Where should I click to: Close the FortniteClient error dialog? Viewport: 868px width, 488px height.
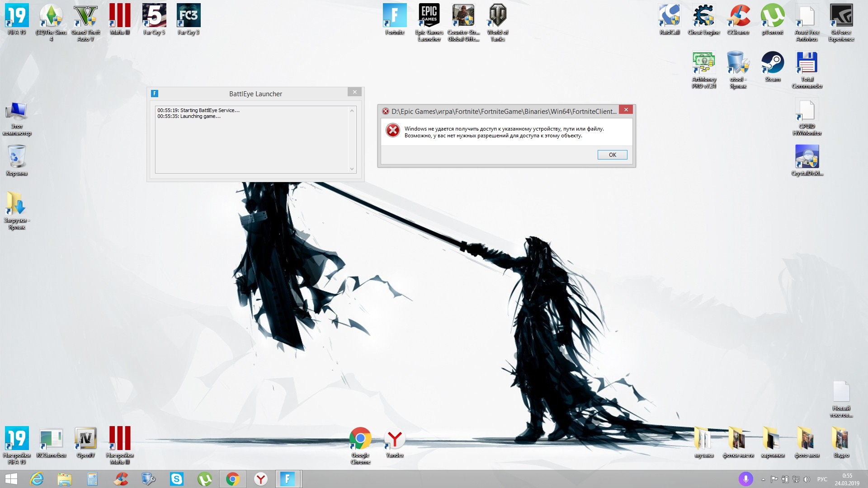(626, 110)
